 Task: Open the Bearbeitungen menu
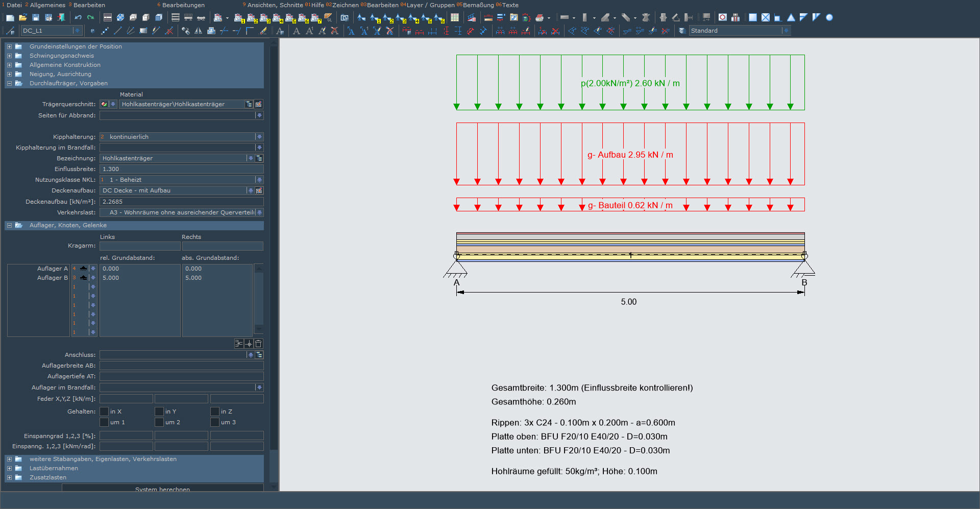click(183, 5)
